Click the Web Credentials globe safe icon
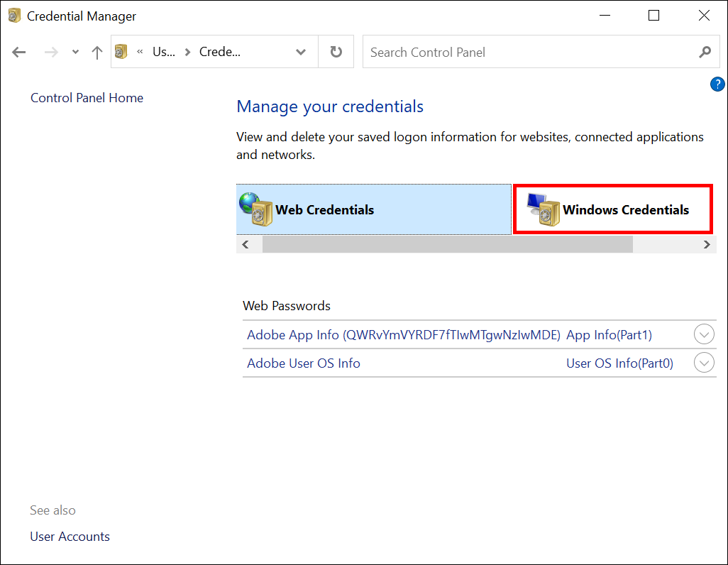The width and height of the screenshot is (728, 565). click(255, 209)
